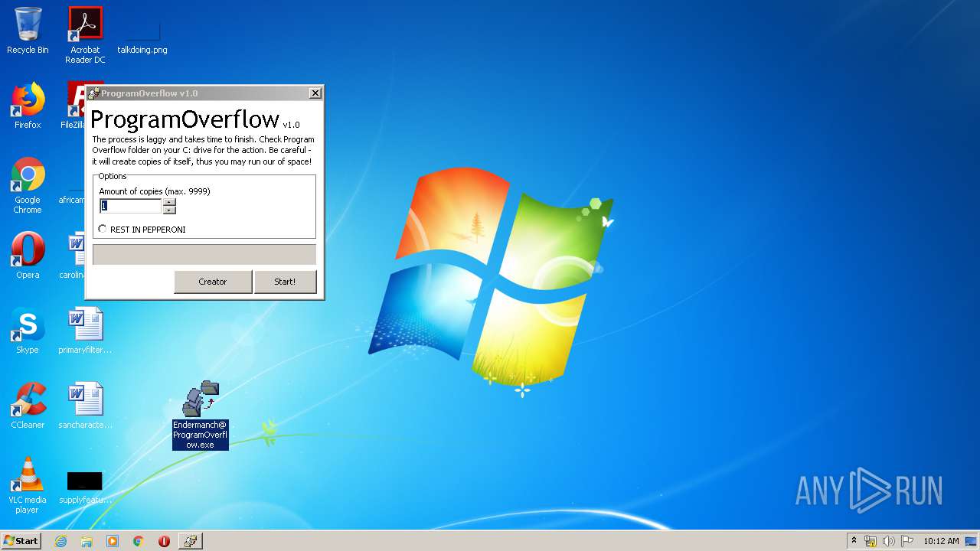The width and height of the screenshot is (980, 551).
Task: Select the REST IN PEPPERONI radio option
Action: coord(142,230)
